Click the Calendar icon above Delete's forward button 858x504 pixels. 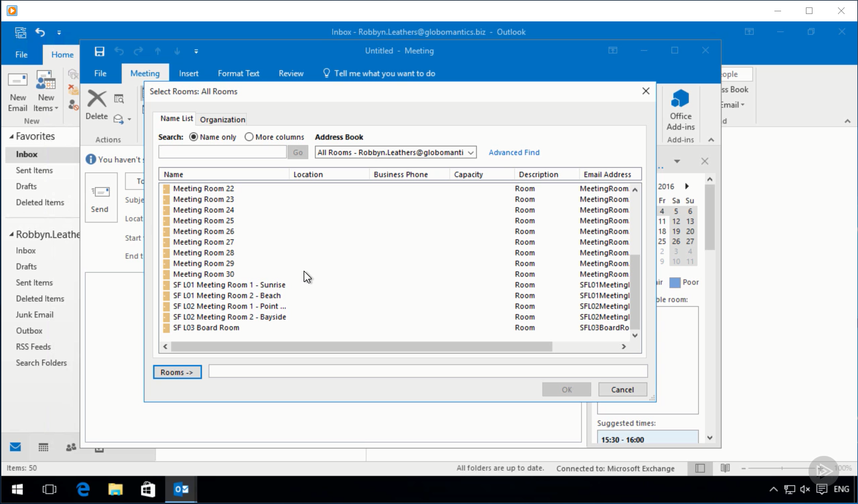coord(119,99)
